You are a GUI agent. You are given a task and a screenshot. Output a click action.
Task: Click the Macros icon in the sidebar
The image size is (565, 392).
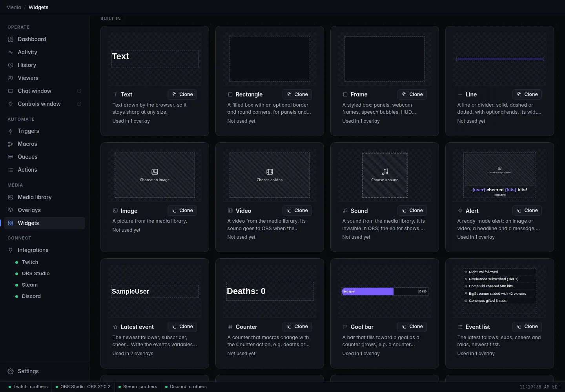pos(11,144)
